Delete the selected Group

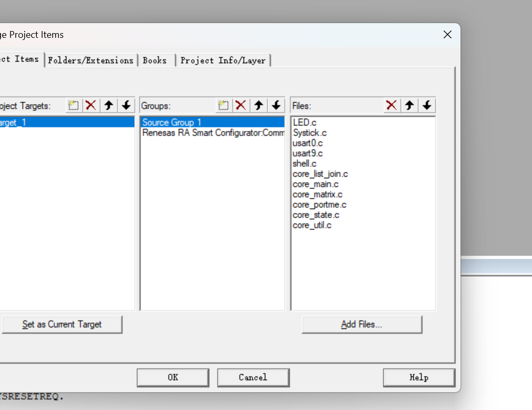click(241, 105)
